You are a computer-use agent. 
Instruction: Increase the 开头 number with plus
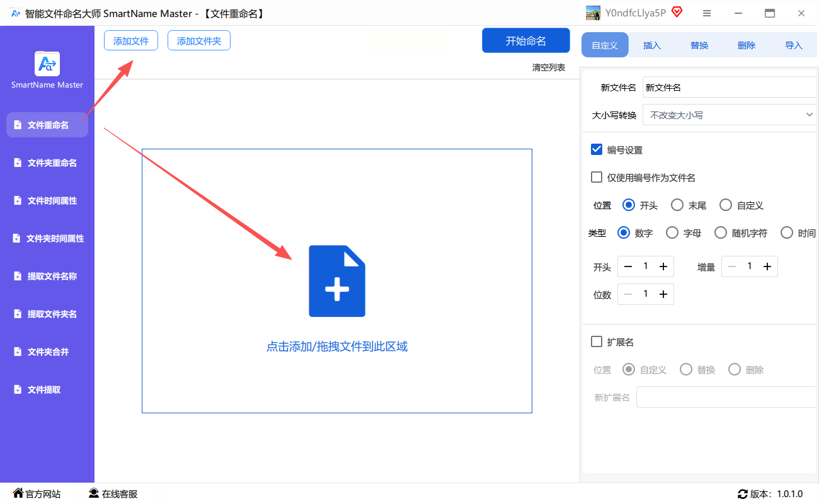[663, 266]
